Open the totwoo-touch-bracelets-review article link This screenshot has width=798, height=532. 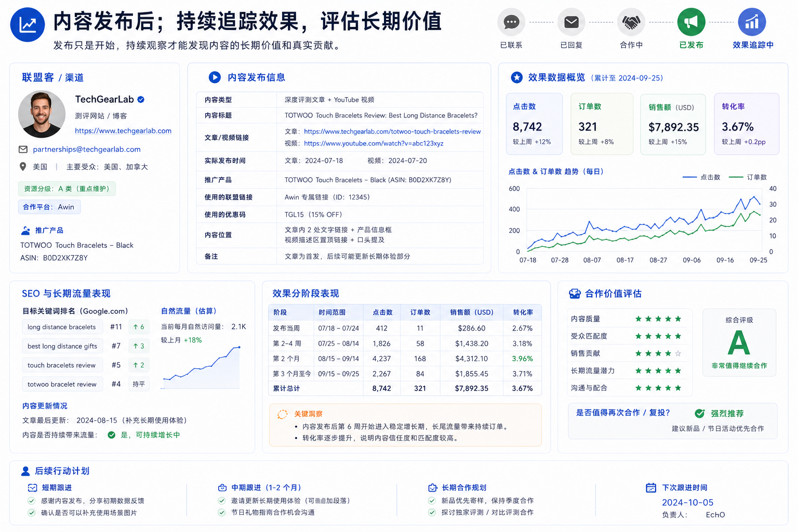[392, 131]
